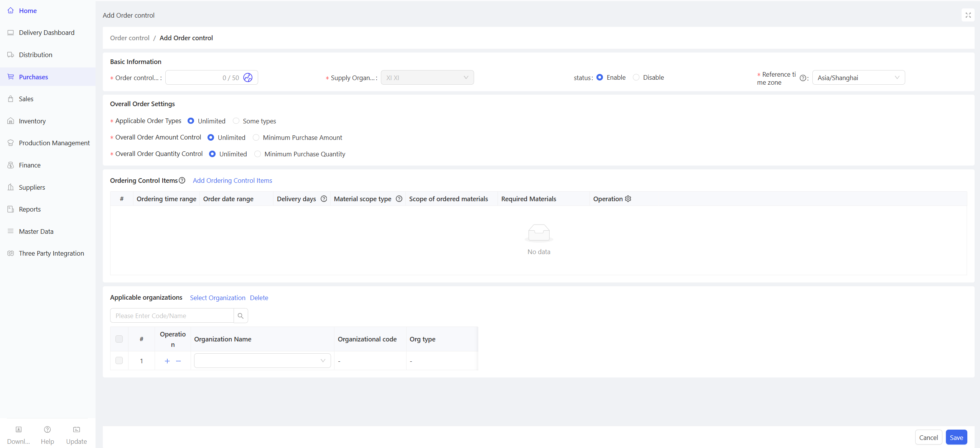Open Inventory in the sidebar menu
Viewport: 980px width, 448px height.
32,121
